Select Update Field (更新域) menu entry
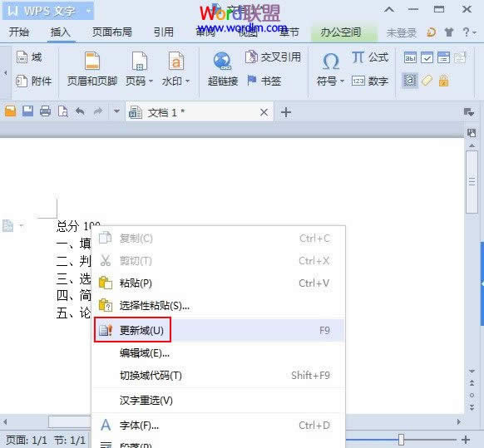This screenshot has height=448, width=484. (x=219, y=331)
